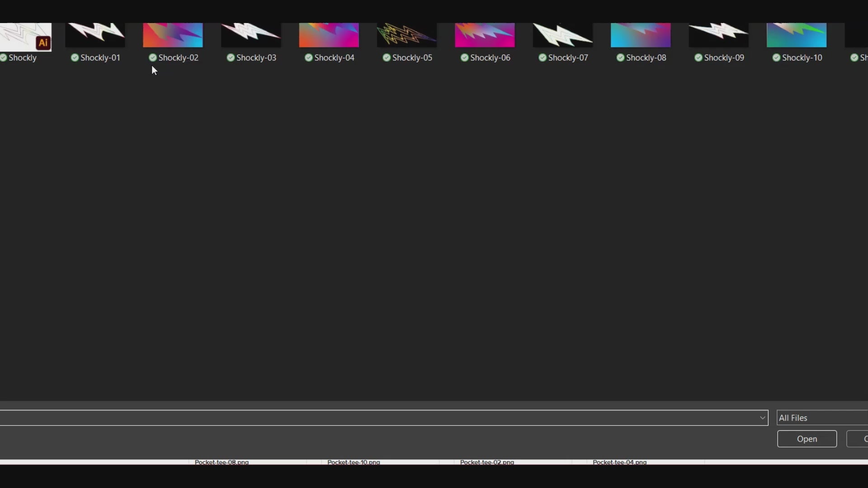Screen dimensions: 868x488
Task: Pick the Shockly-05 outlined lightning thumbnail
Action: (x=406, y=35)
